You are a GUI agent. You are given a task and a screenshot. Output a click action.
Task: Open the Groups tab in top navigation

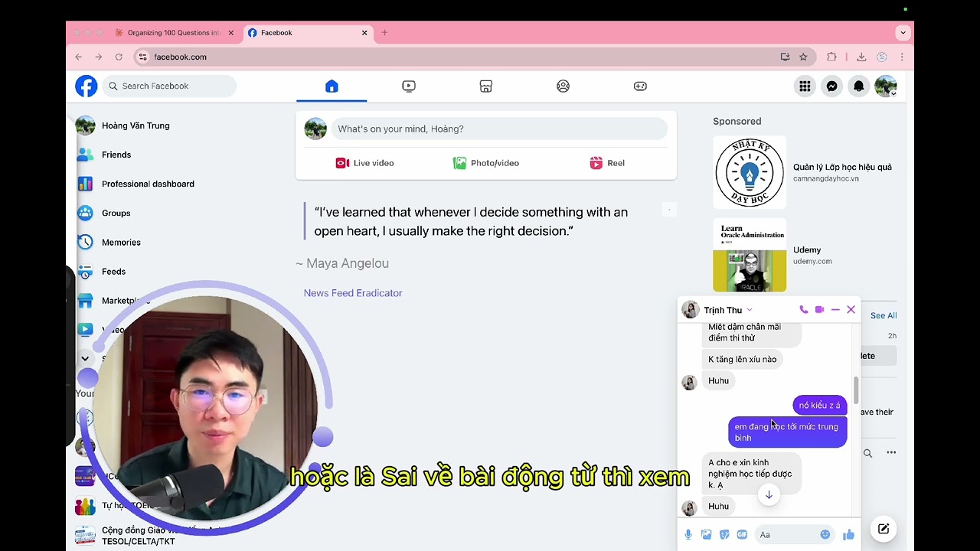point(563,86)
